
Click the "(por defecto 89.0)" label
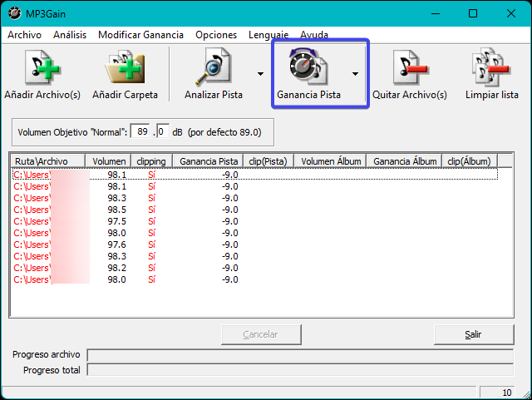pos(224,132)
